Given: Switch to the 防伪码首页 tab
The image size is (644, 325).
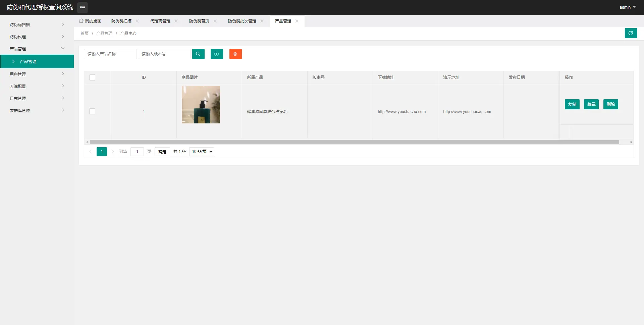Looking at the screenshot, I should tap(199, 21).
